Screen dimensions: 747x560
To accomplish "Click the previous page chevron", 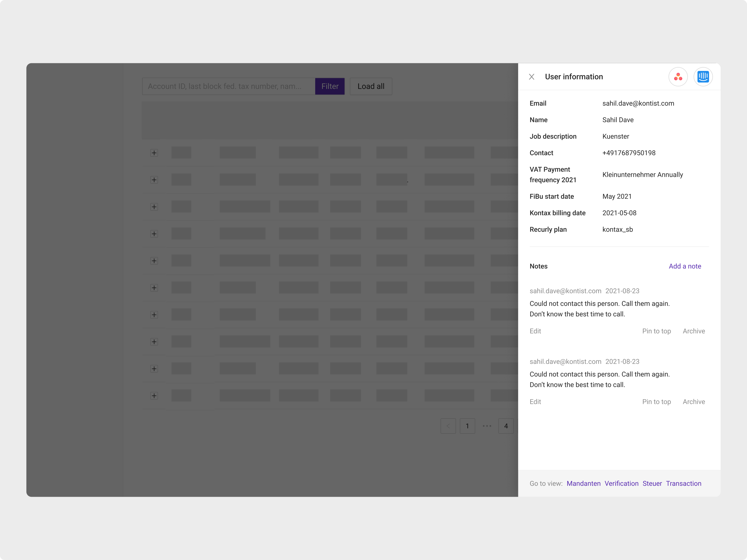I will coord(448,426).
